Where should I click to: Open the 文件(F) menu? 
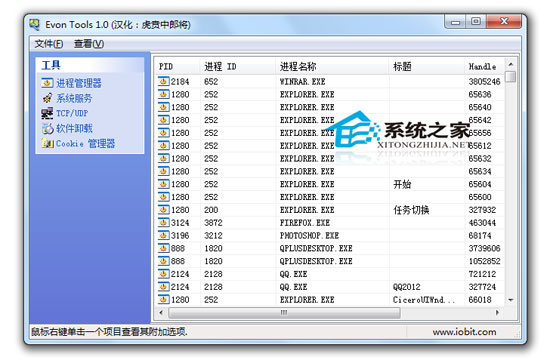(49, 44)
